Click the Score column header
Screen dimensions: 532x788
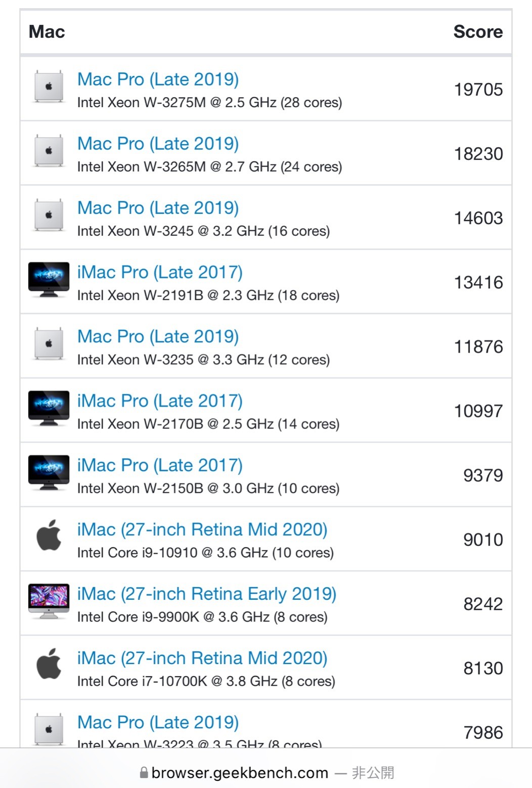pyautogui.click(x=478, y=31)
